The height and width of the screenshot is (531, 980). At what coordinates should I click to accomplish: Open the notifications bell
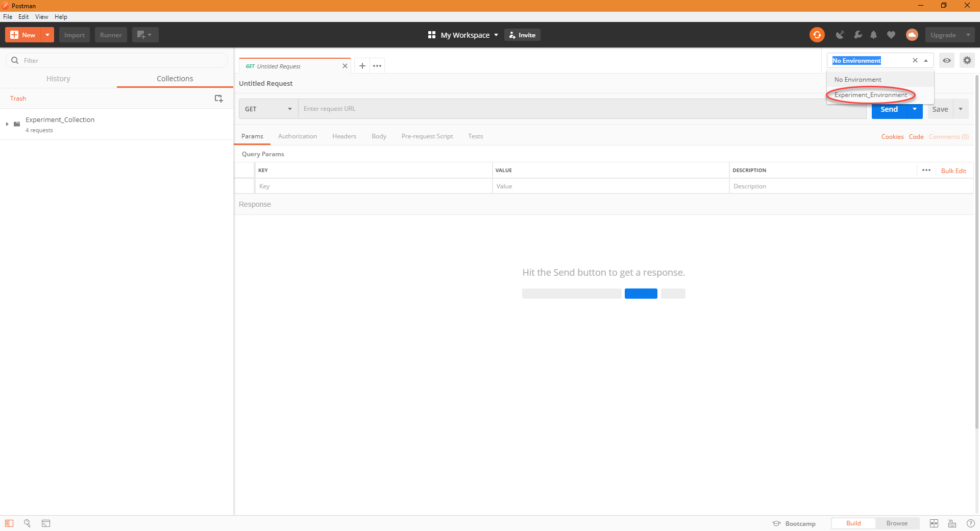pos(874,35)
